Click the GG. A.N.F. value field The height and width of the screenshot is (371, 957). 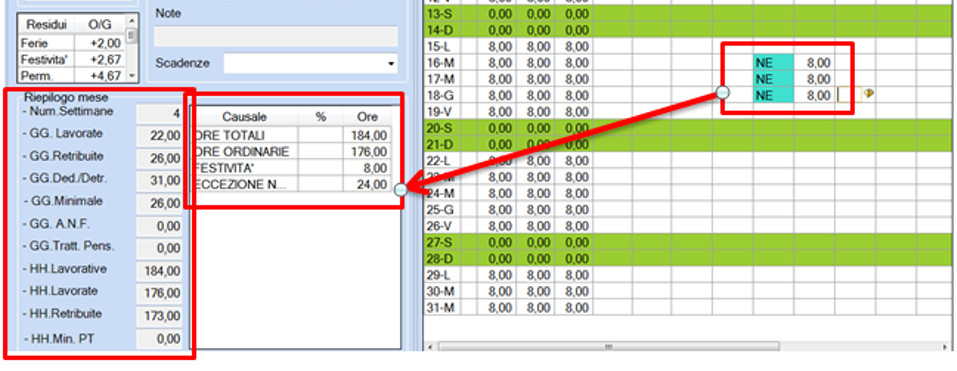[x=159, y=226]
